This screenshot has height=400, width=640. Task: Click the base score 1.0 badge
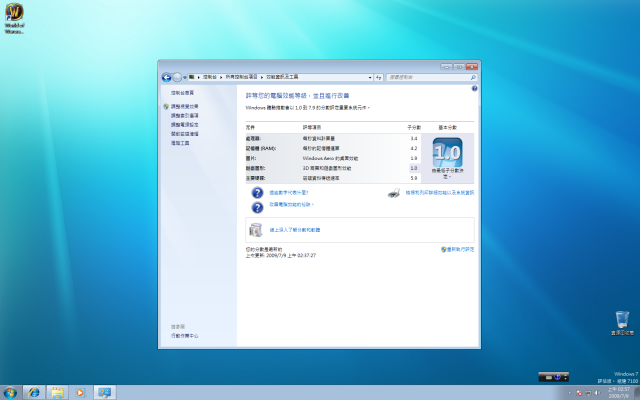tap(447, 152)
